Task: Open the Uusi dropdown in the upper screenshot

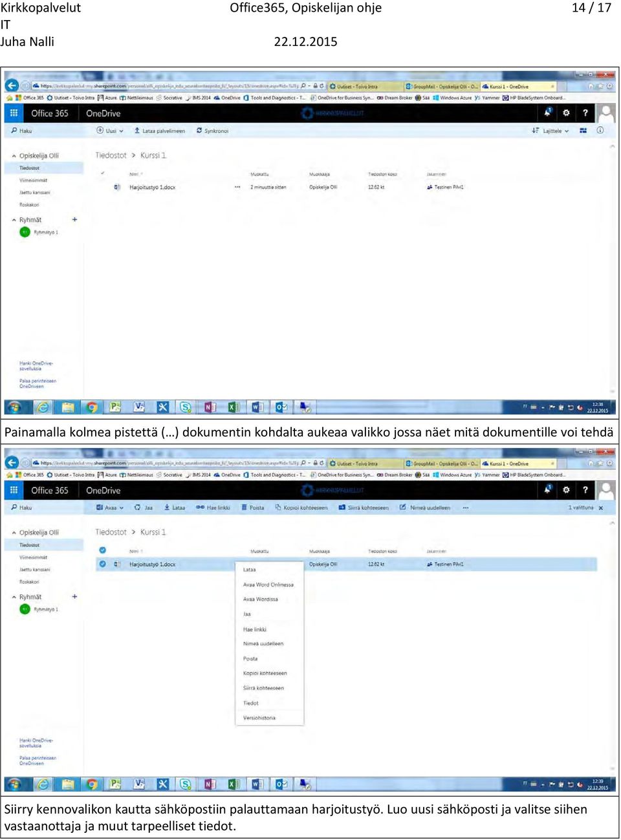Action: 110,131
